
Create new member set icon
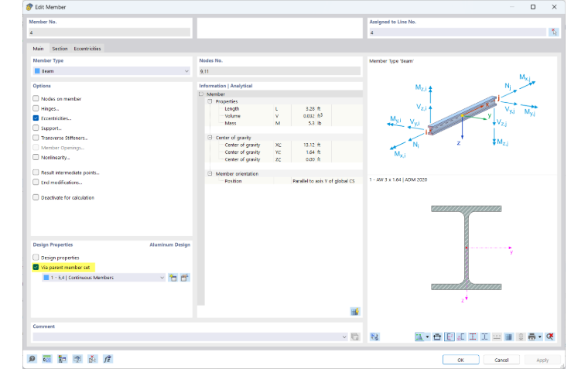click(173, 278)
